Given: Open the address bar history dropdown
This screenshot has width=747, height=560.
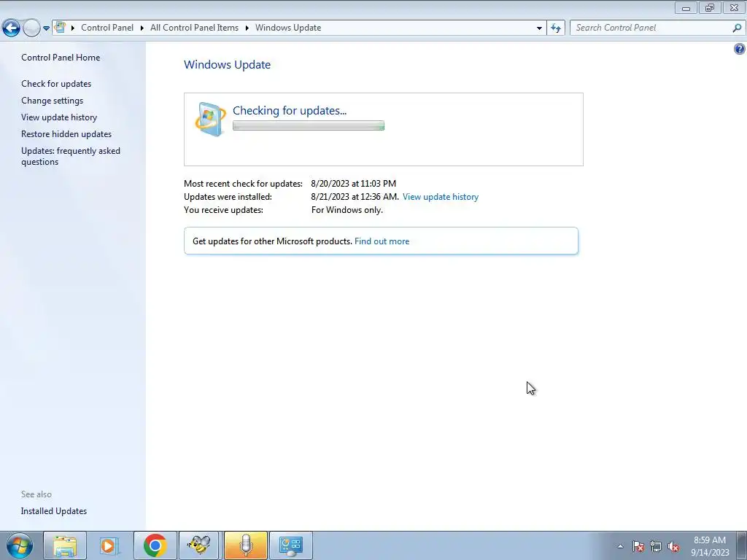Looking at the screenshot, I should pyautogui.click(x=539, y=28).
